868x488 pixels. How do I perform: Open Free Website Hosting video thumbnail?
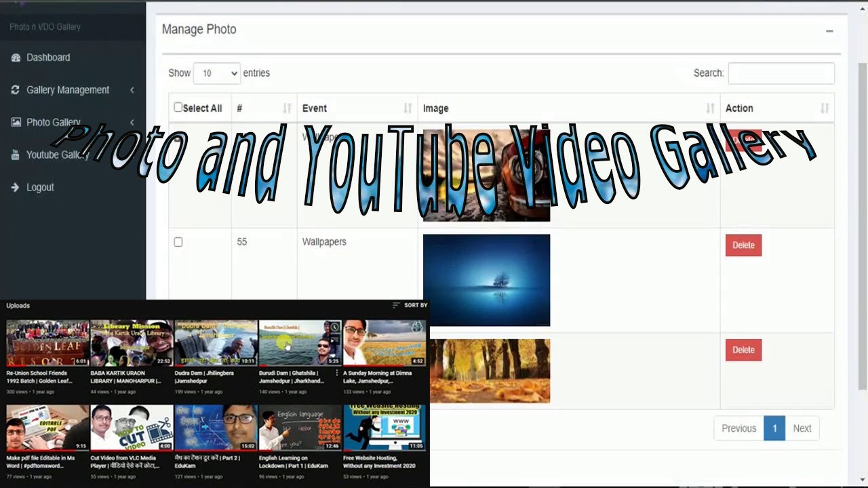point(384,428)
